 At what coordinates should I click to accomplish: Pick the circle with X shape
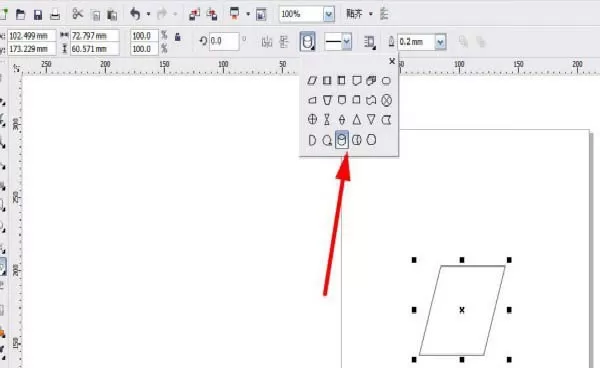coord(386,100)
